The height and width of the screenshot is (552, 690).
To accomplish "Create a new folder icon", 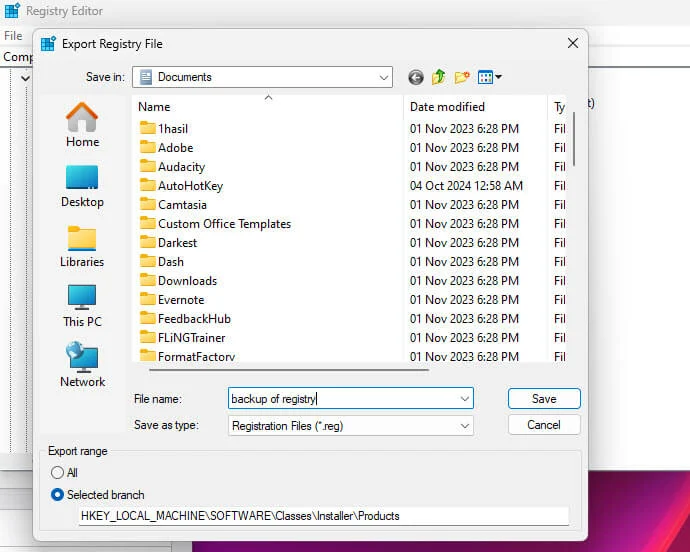I will point(462,77).
